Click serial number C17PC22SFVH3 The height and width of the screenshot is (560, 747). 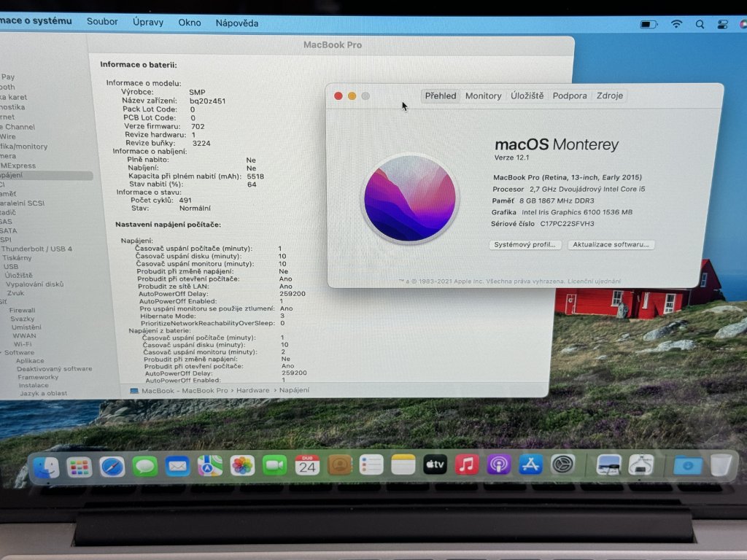567,223
